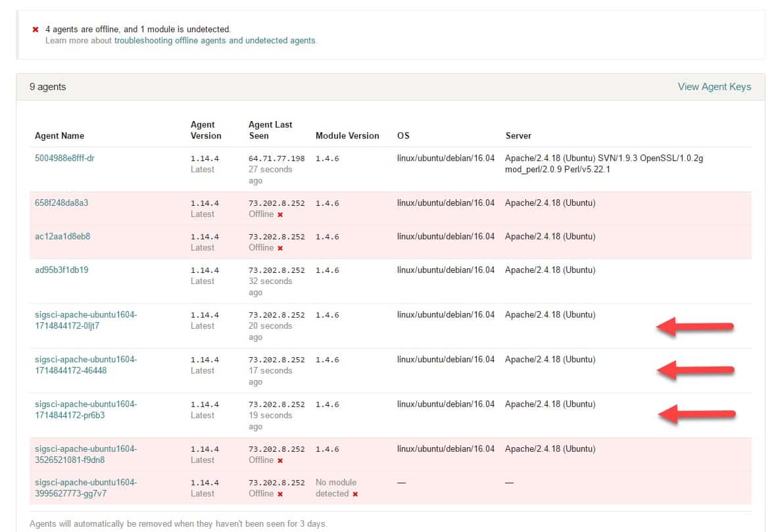The image size is (776, 532).
Task: Click IP address 64.71.77.198
Action: (277, 158)
